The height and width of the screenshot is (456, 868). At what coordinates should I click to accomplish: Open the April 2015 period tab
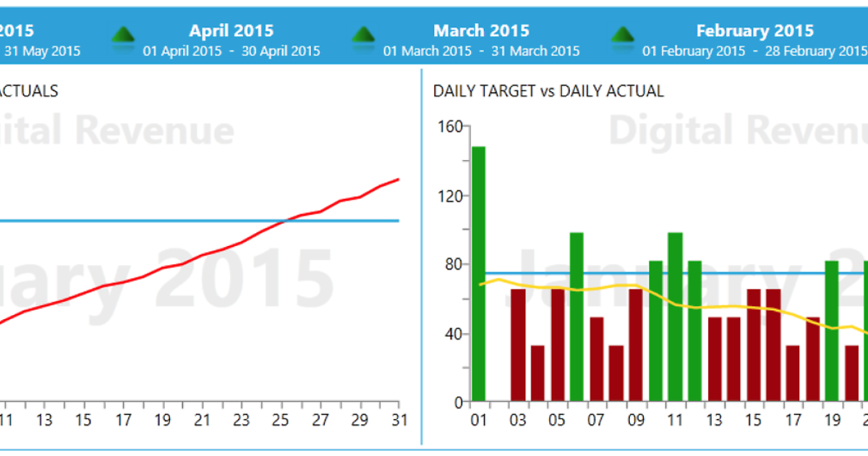point(231,40)
